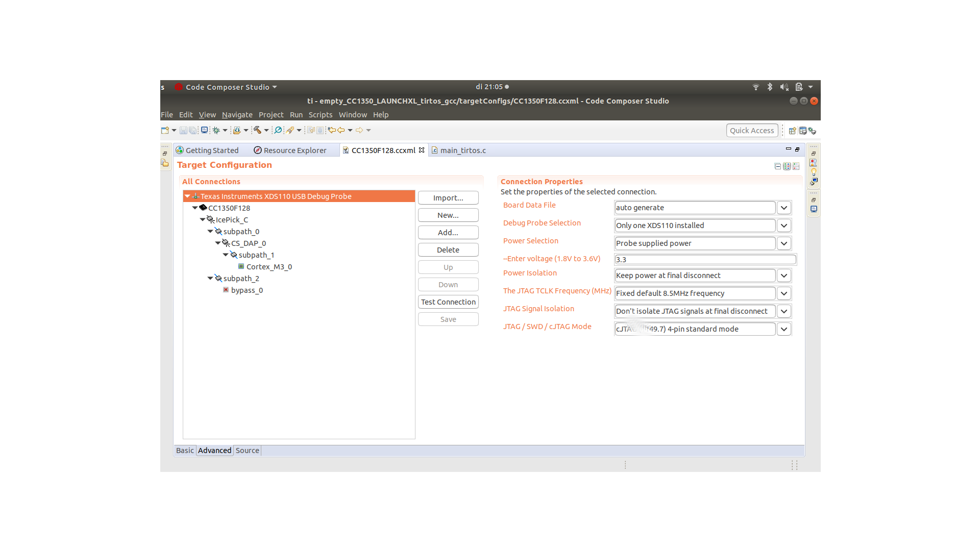Click the Open Perspective icon
Screen dimensions: 980x551
pyautogui.click(x=792, y=131)
